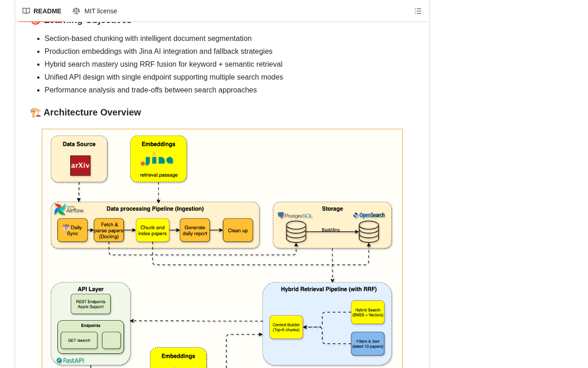Open the README tab

click(42, 11)
